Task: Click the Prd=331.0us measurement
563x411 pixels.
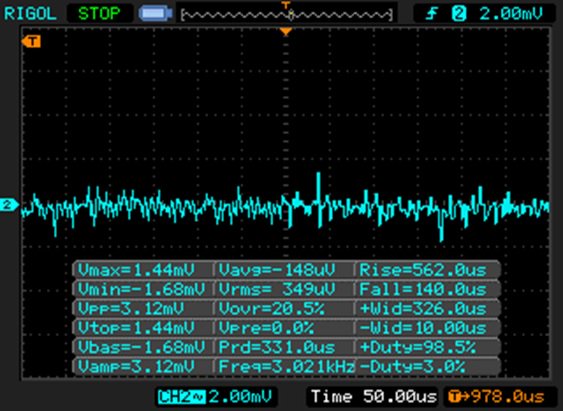Action: click(x=277, y=347)
